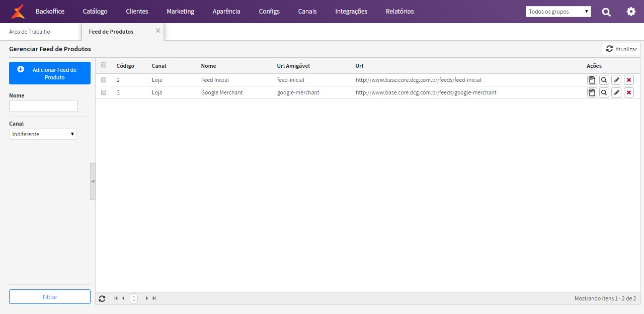644x314 pixels.
Task: Click page number 1 in pager
Action: pos(134,298)
